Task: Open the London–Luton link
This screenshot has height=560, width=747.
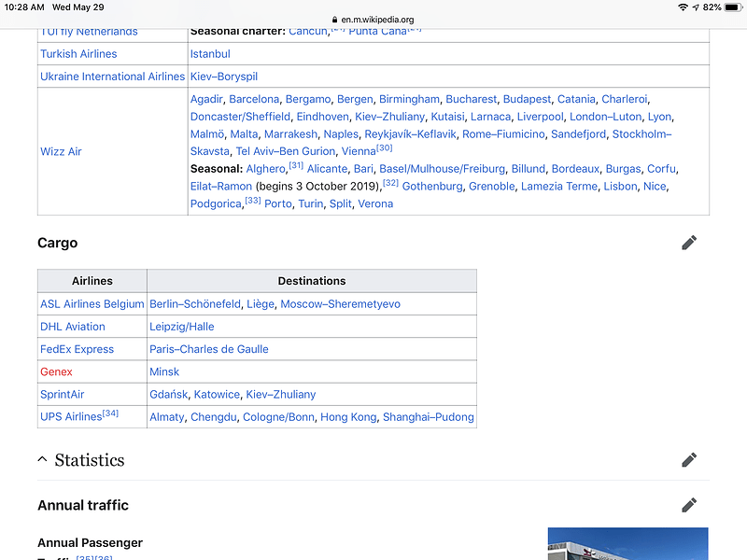Action: pos(605,117)
